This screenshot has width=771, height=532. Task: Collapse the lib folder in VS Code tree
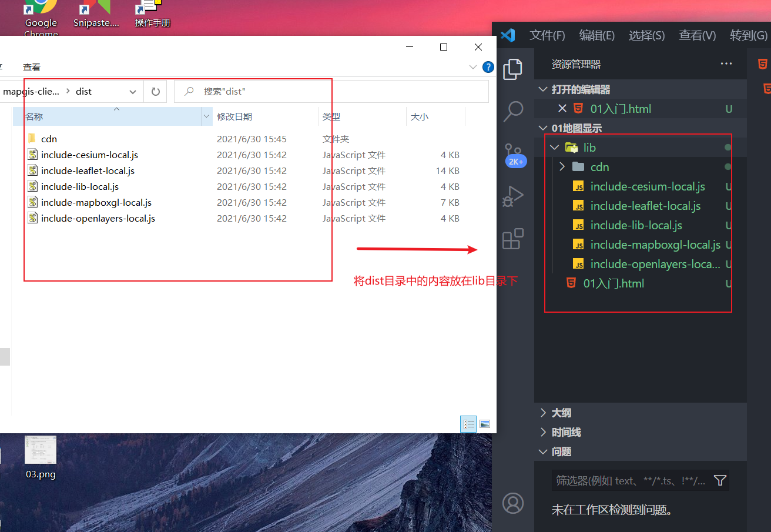(x=554, y=148)
